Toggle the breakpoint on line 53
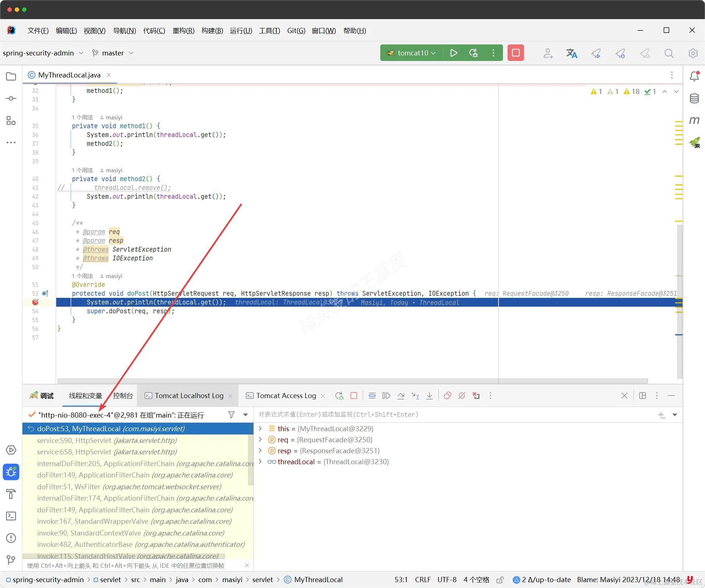Viewport: 705px width, 588px height. [35, 302]
